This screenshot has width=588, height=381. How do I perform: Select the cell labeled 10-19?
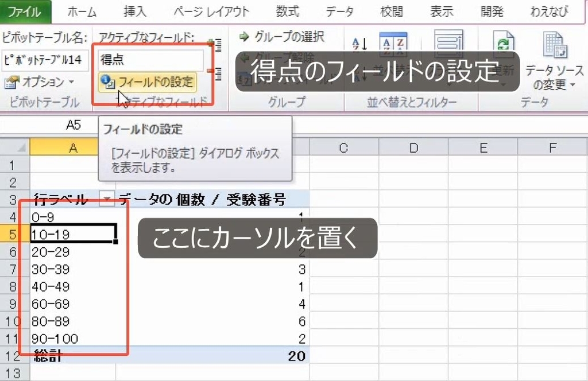coord(73,234)
